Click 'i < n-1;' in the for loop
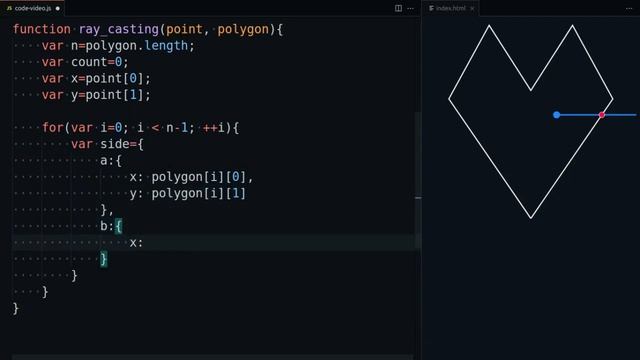640x360 pixels. tap(166, 128)
